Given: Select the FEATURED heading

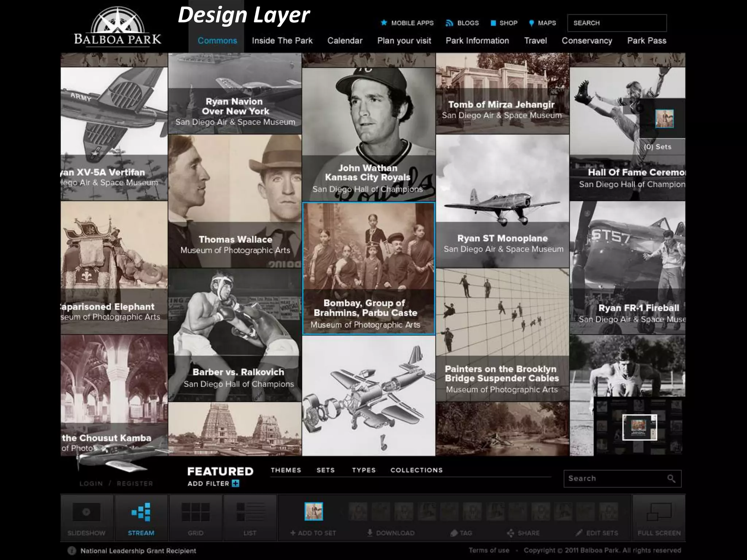Looking at the screenshot, I should 220,471.
